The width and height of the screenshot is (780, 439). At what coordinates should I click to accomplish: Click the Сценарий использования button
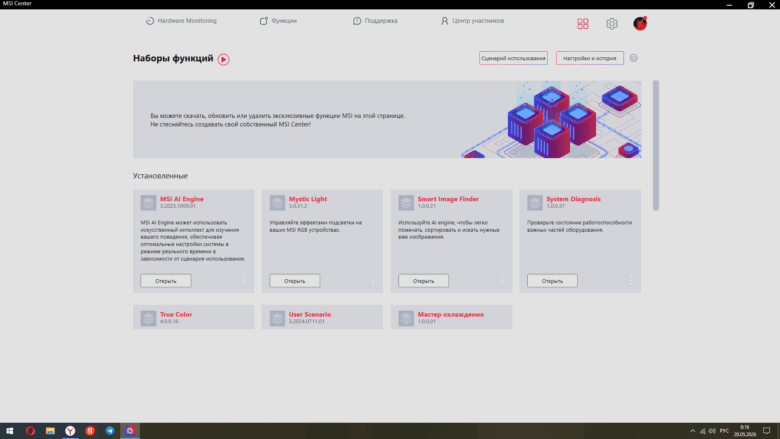pyautogui.click(x=513, y=58)
